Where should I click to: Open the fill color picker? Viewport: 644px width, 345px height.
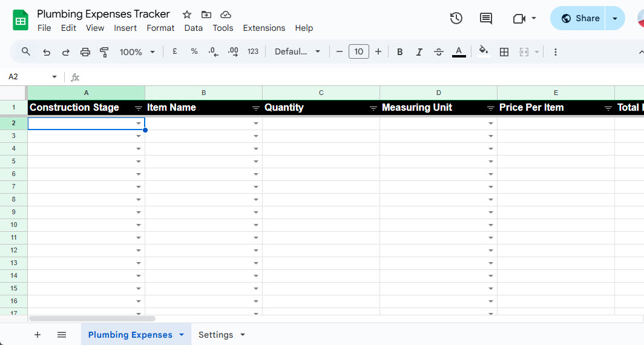click(484, 52)
